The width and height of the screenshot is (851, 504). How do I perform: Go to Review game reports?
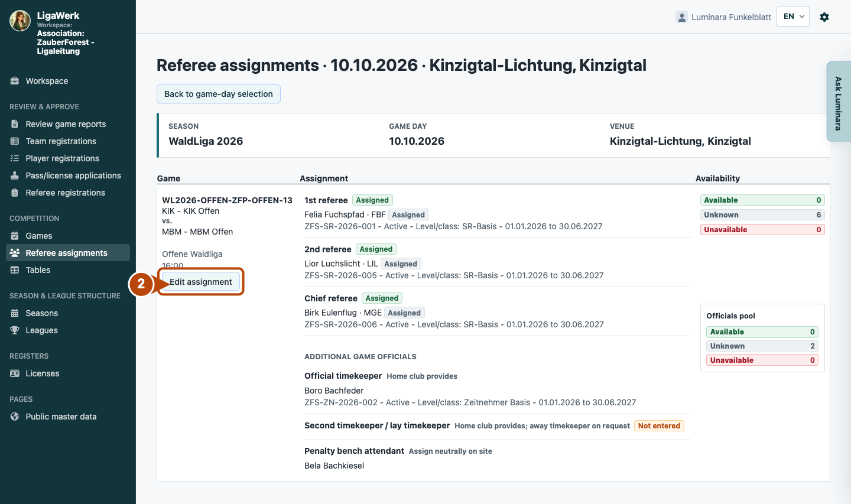pos(68,124)
